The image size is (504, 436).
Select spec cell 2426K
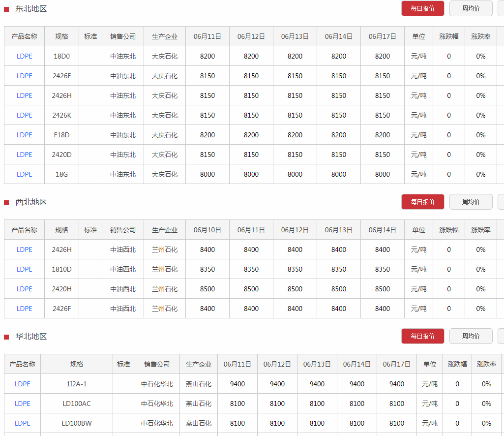point(62,115)
